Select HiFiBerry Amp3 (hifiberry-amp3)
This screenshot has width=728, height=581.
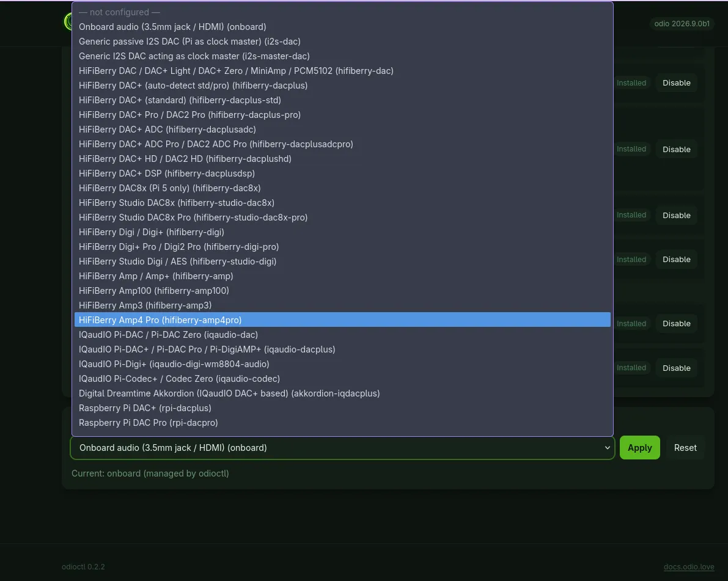(342, 305)
